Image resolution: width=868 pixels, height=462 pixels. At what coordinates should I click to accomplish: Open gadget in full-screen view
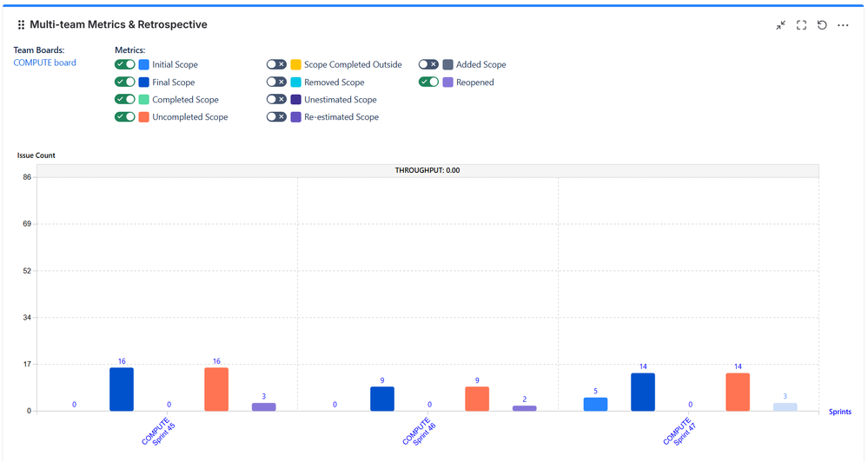802,25
